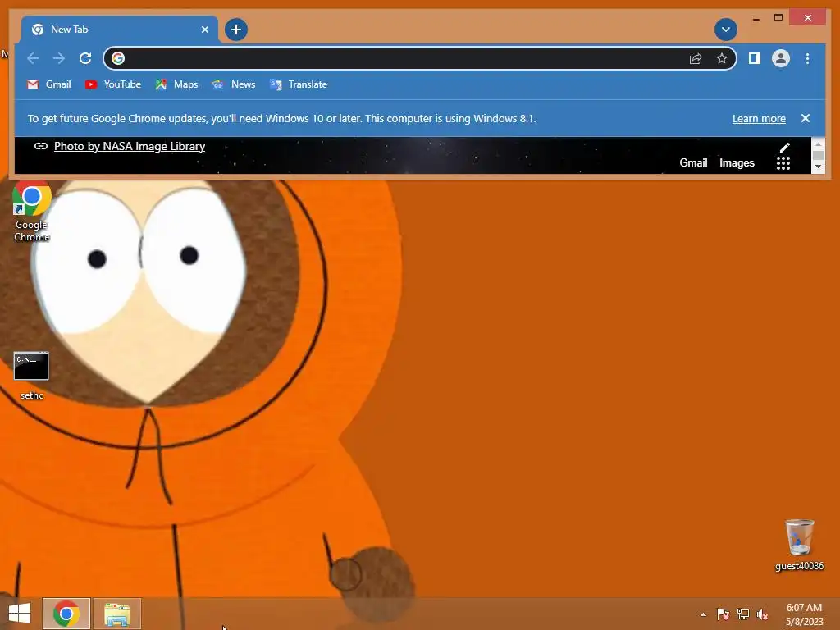840x630 pixels.
Task: Open Images link on new tab page
Action: point(737,163)
